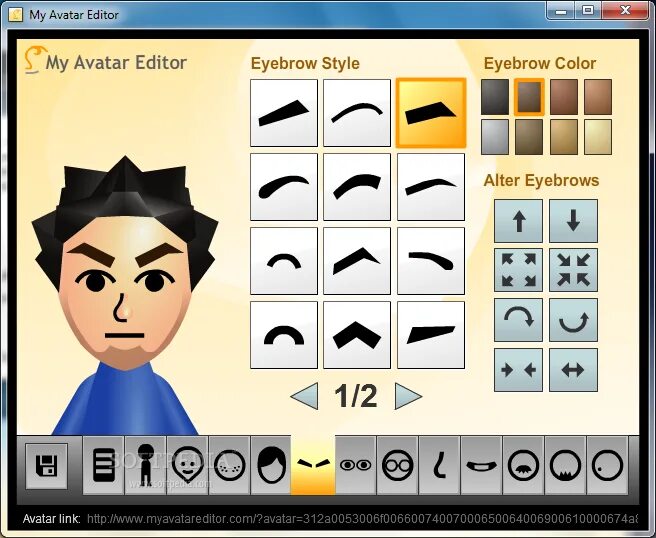Open the nose tab
Screen dimensions: 656x538
click(439, 465)
